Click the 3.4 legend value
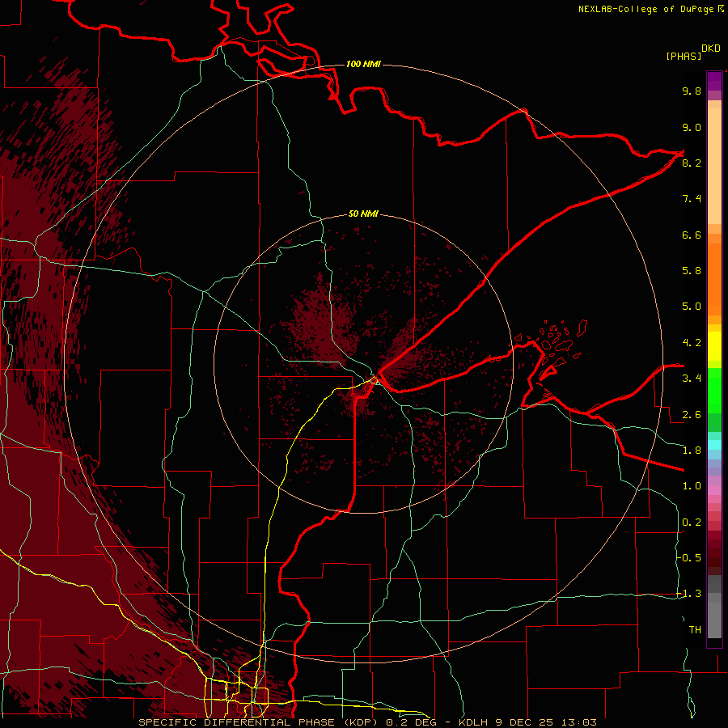The image size is (728, 728). (x=692, y=379)
